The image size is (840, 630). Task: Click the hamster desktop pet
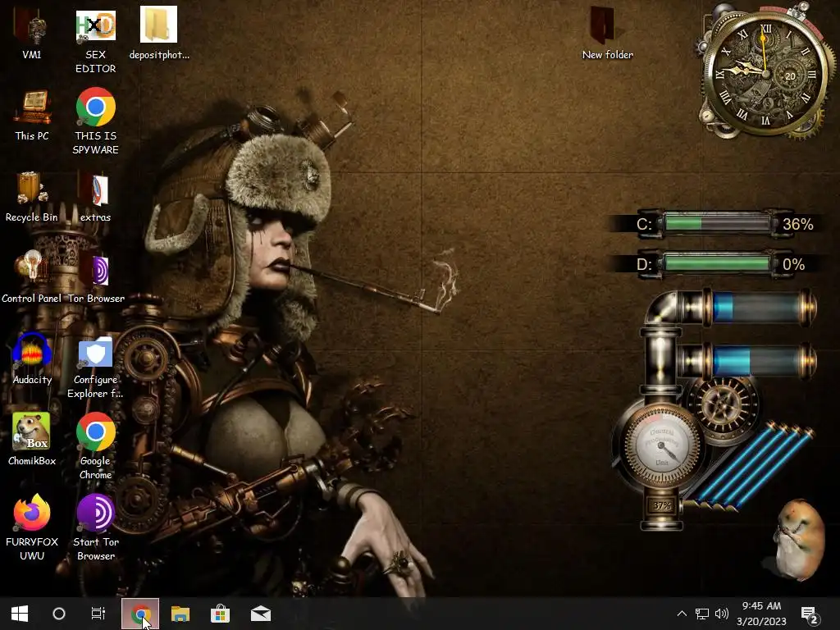click(799, 540)
